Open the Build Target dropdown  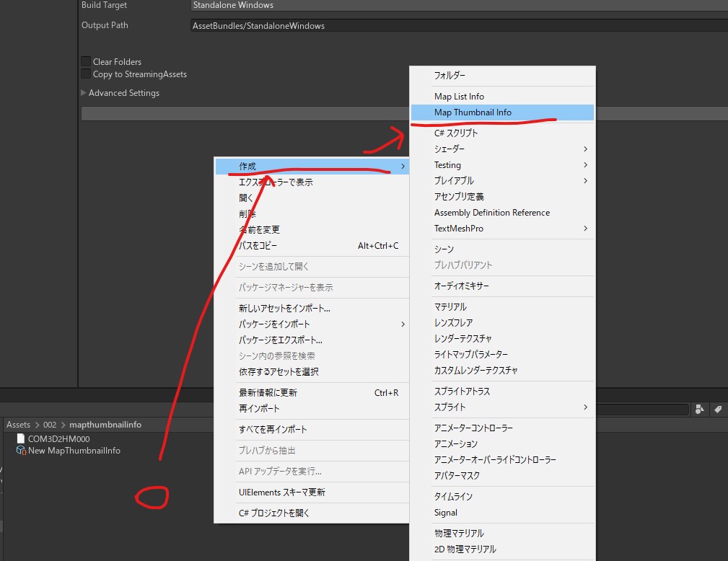coord(459,5)
